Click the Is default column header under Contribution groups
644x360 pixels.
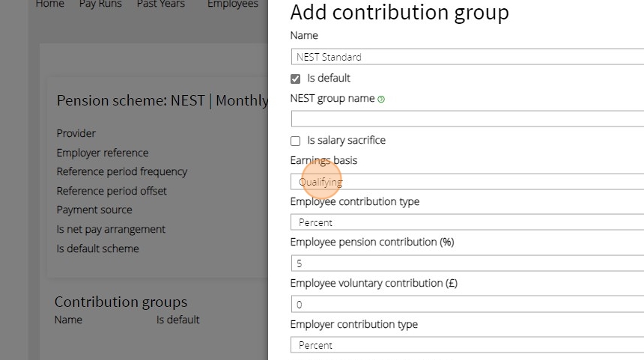coord(177,320)
